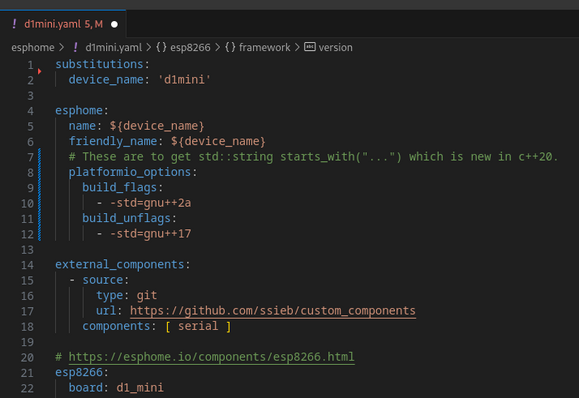Click the YAML exclamation icon on the tab
Image resolution: width=579 pixels, height=398 pixels.
point(14,24)
